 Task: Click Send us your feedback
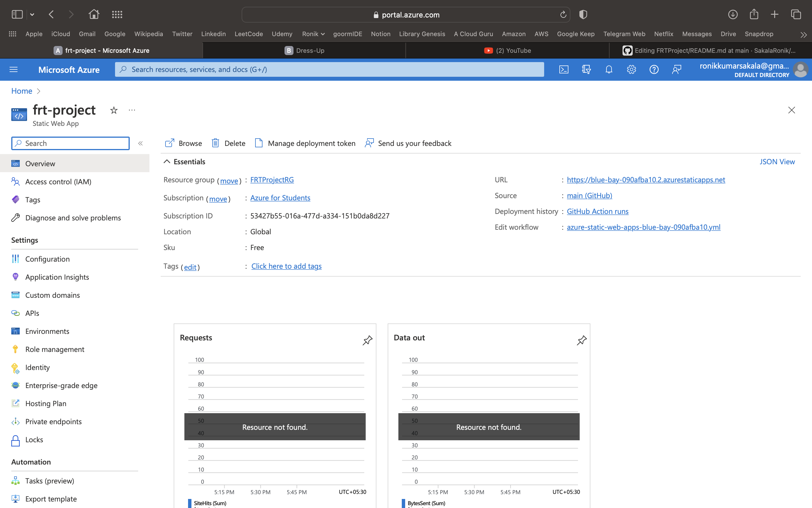[408, 143]
